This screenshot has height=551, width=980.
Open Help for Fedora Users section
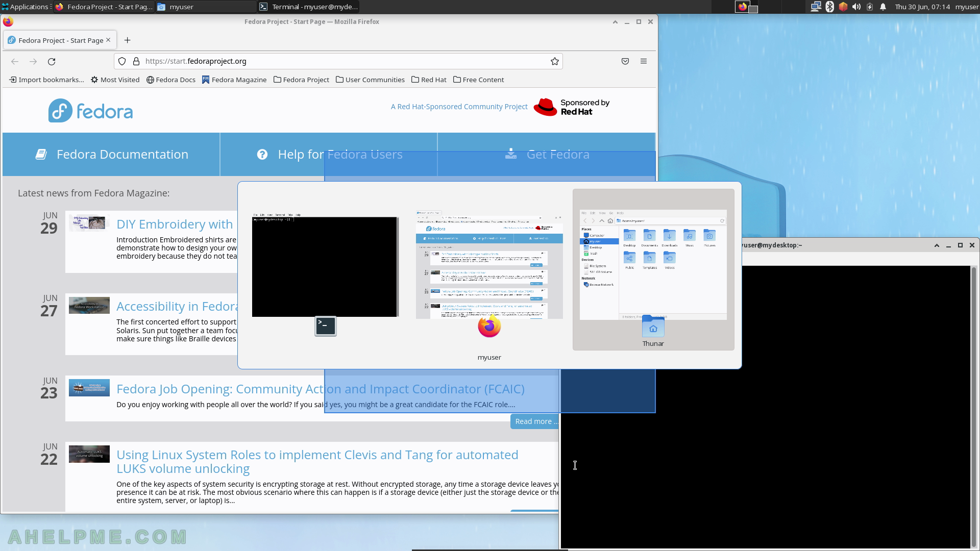[x=329, y=154]
